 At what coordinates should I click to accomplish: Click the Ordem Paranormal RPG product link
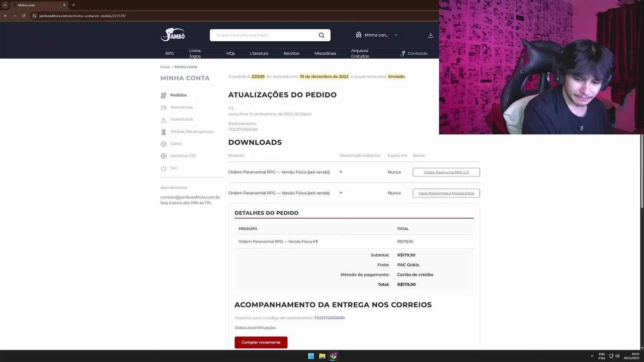275,241
